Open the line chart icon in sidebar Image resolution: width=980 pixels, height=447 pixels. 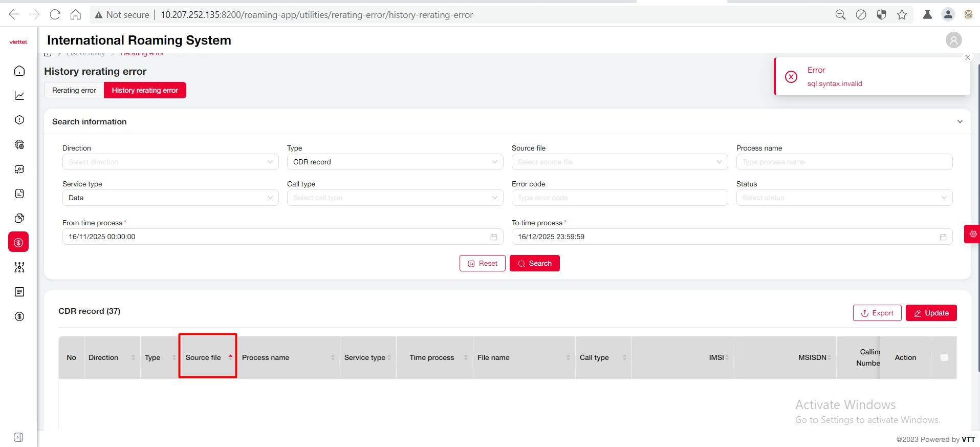click(19, 95)
